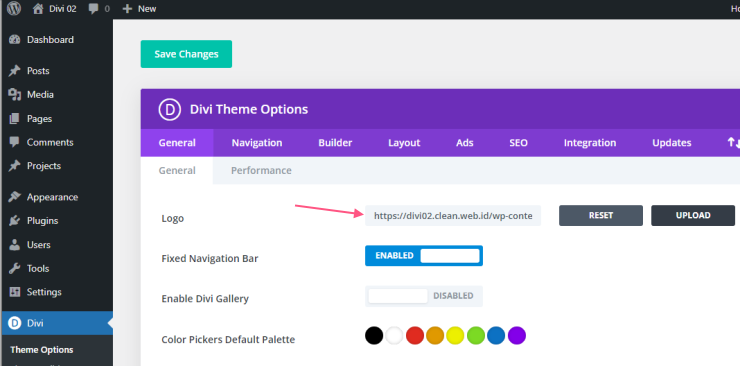Select the red palette color swatch
Screen dimensions: 740x366
[415, 336]
